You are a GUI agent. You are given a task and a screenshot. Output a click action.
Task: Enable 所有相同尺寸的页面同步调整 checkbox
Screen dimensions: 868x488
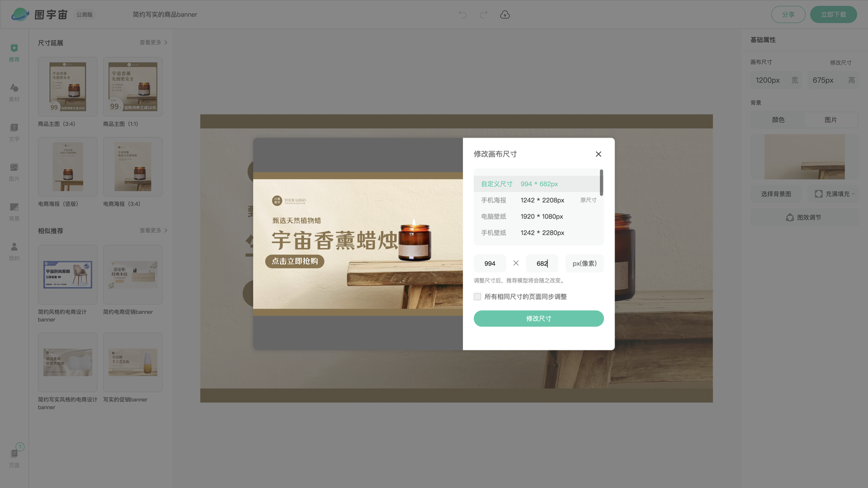[x=477, y=297]
